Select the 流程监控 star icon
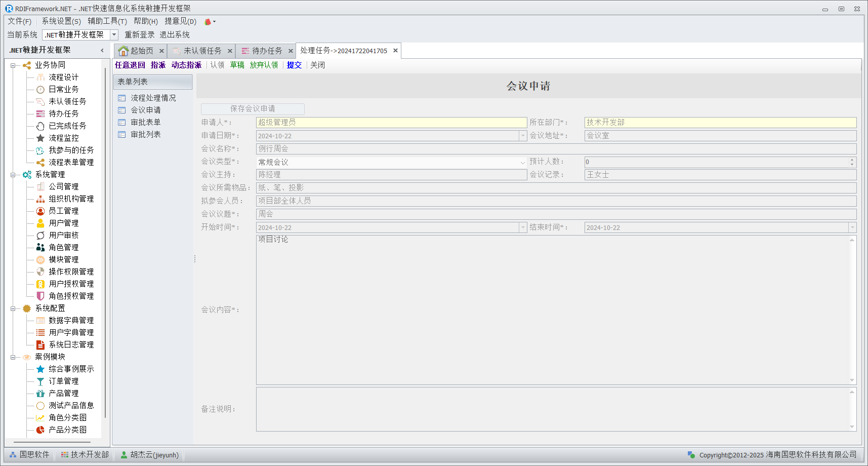 click(x=40, y=138)
